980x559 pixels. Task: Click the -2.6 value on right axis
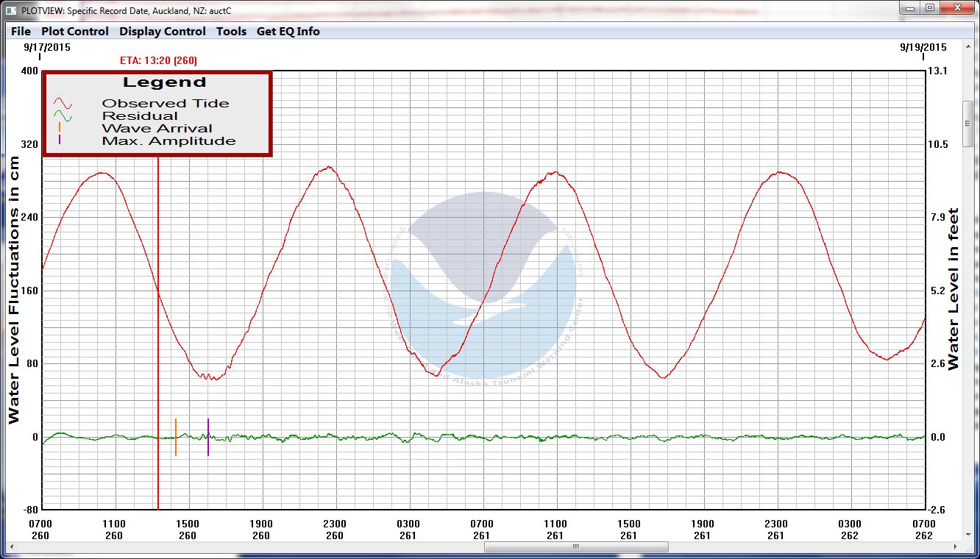pyautogui.click(x=937, y=510)
